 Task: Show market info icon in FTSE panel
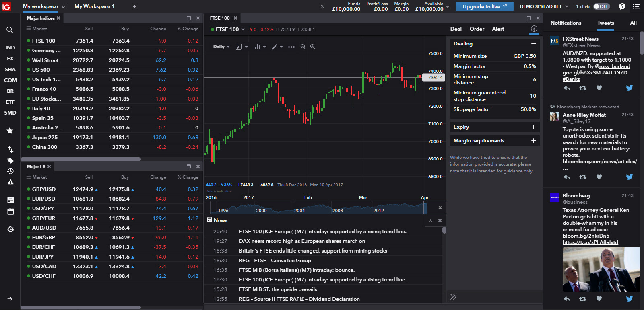[x=534, y=29]
